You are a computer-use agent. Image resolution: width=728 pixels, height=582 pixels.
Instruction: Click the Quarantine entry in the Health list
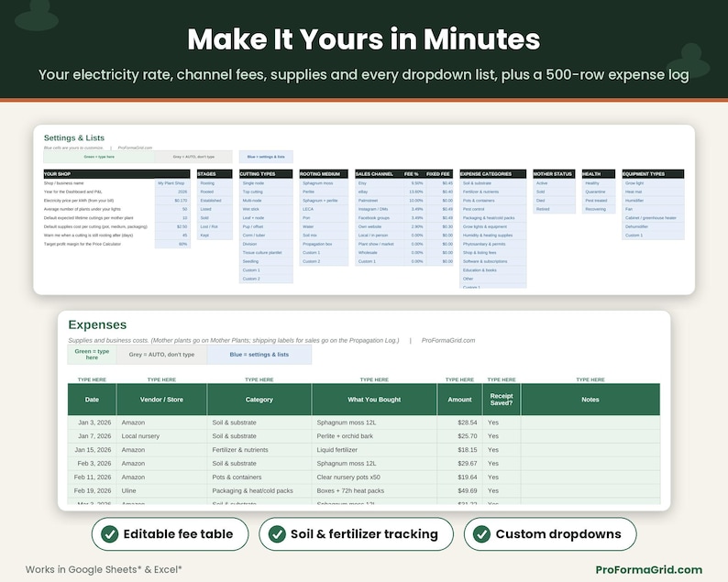click(599, 192)
